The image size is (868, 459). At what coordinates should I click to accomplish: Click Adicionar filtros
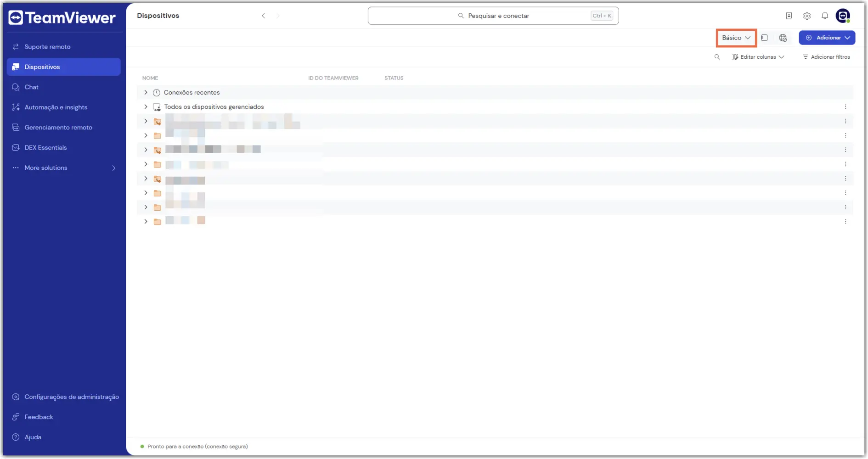click(x=826, y=57)
